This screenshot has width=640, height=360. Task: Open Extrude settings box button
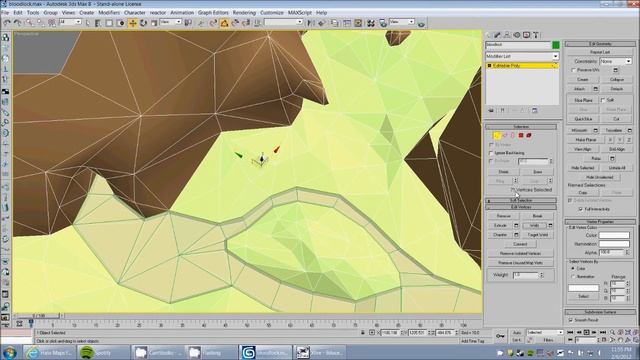pos(516,226)
